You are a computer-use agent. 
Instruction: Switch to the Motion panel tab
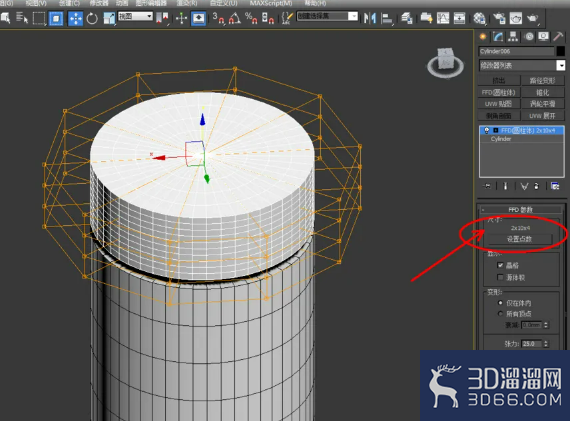pyautogui.click(x=529, y=37)
